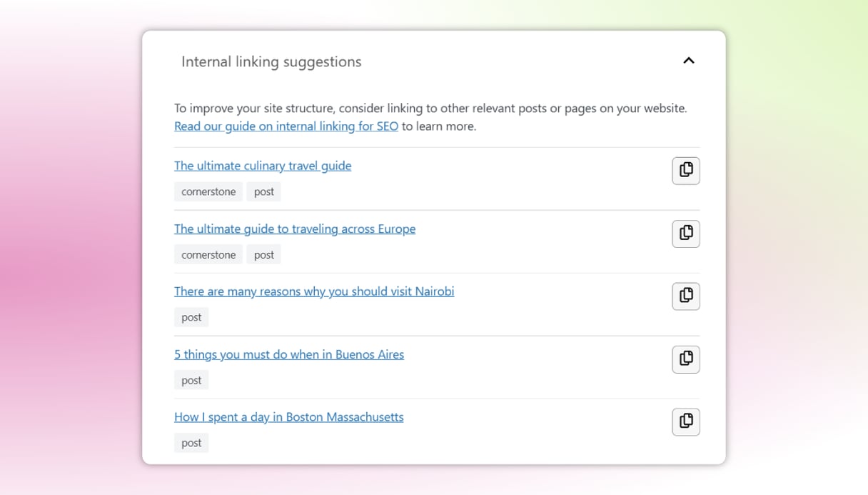Click post tag under culinary travel guide

264,191
